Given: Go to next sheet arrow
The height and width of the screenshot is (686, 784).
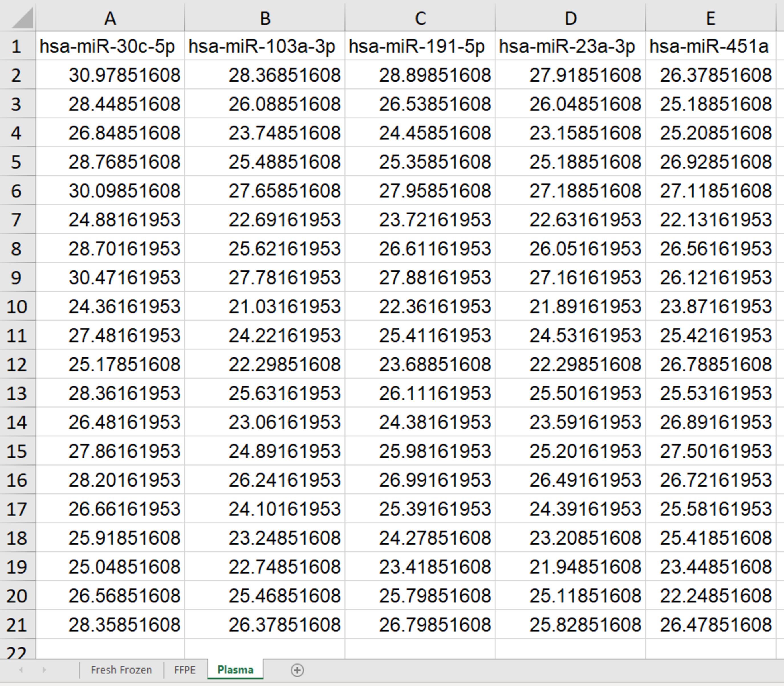Looking at the screenshot, I should point(44,670).
